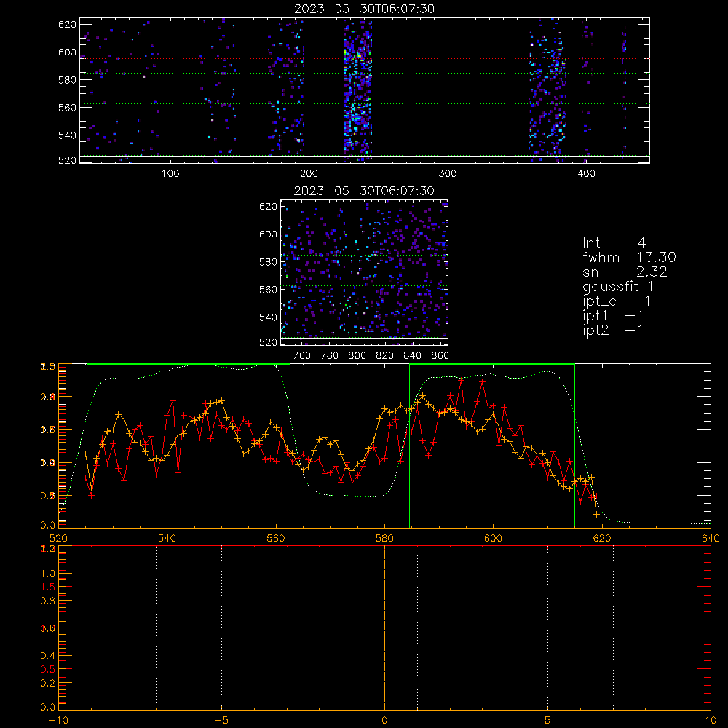Screen dimensions: 728x728
Task: Click the 'ipt1 -1' entry
Action: 613,316
